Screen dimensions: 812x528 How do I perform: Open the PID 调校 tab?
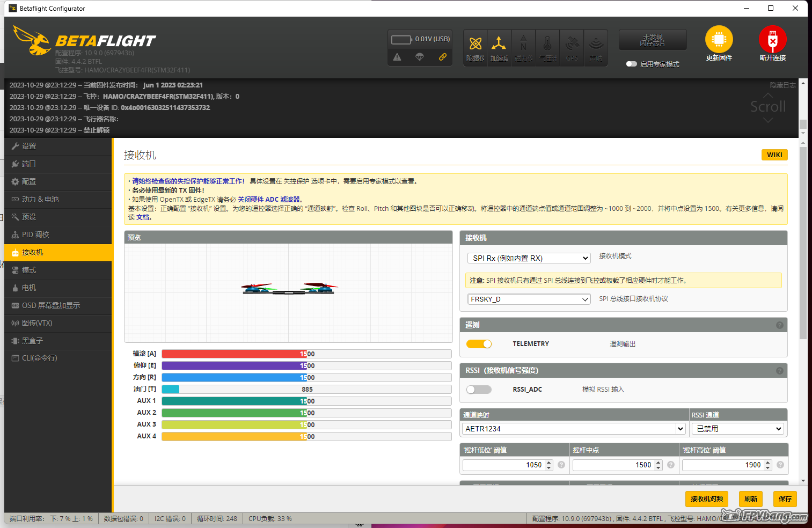[58, 234]
